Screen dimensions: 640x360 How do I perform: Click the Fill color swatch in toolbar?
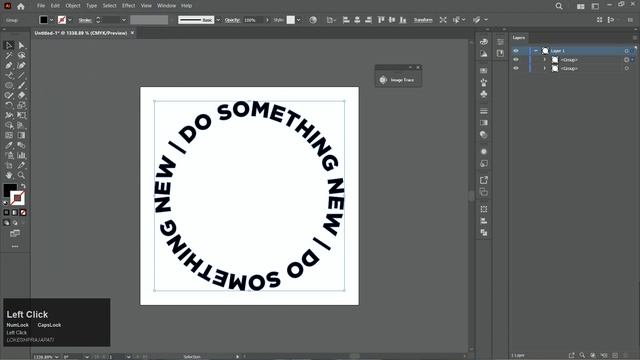(x=10, y=190)
